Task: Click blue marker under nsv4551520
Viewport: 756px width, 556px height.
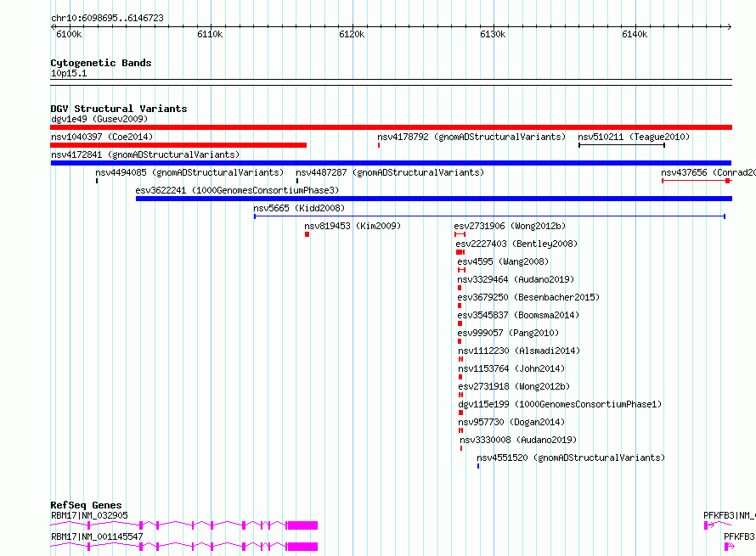Action: [478, 466]
